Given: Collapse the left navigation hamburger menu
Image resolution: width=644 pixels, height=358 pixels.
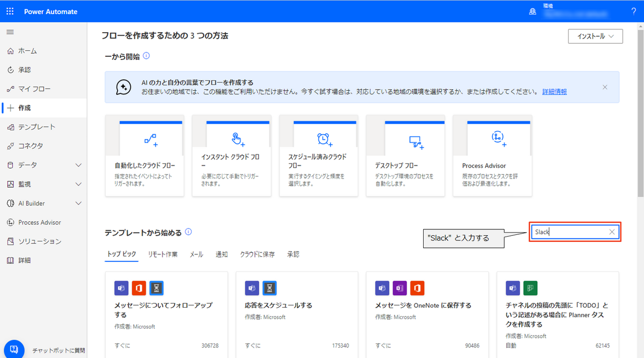Looking at the screenshot, I should coord(10,32).
